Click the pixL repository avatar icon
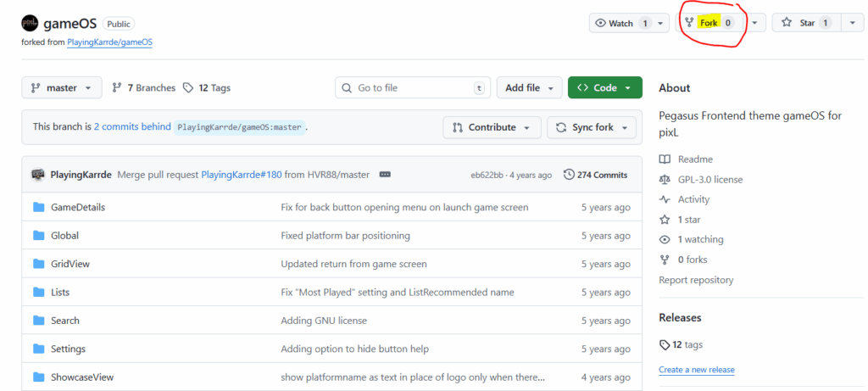 point(31,24)
